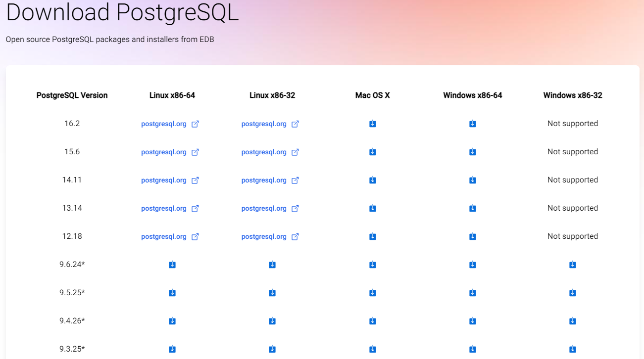Image resolution: width=644 pixels, height=359 pixels.
Task: Download PostgreSQL 9.3.25 for Windows x86-32
Action: [573, 349]
